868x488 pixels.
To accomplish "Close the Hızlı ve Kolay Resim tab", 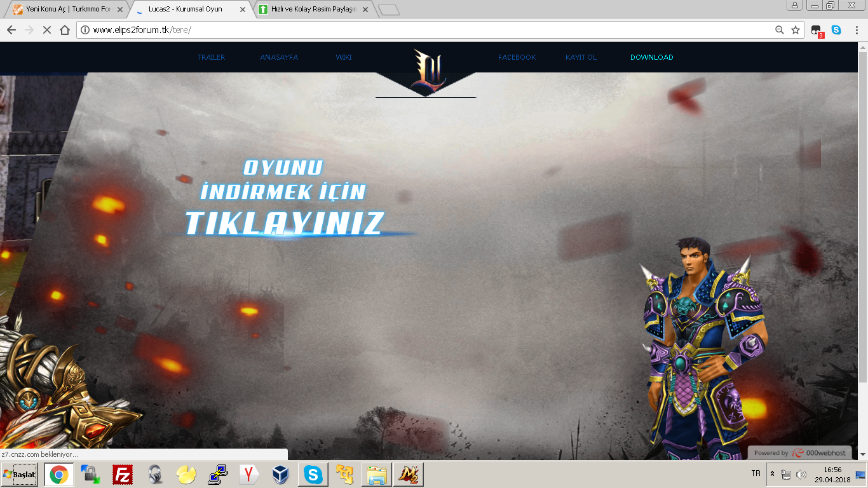I will pos(365,10).
